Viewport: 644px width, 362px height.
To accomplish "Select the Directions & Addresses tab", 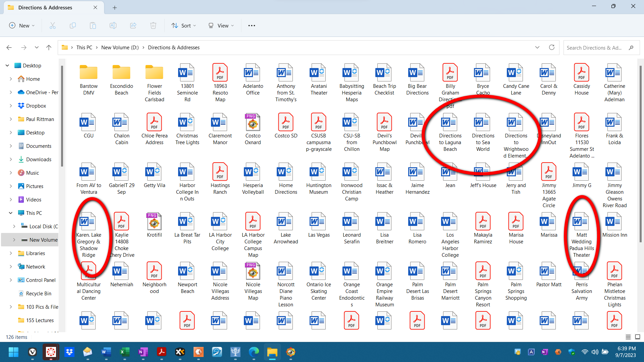I will click(45, 7).
